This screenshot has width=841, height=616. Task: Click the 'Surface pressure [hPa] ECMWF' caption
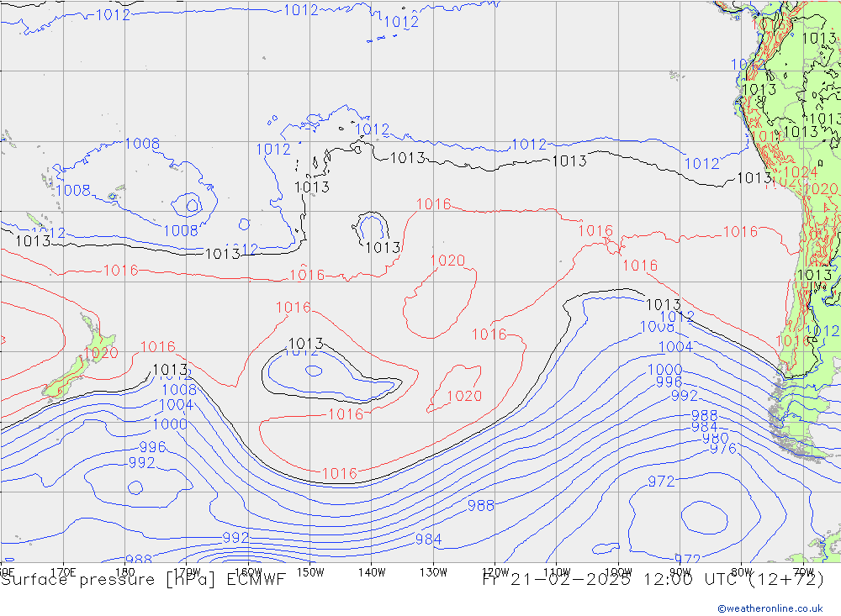click(x=143, y=580)
